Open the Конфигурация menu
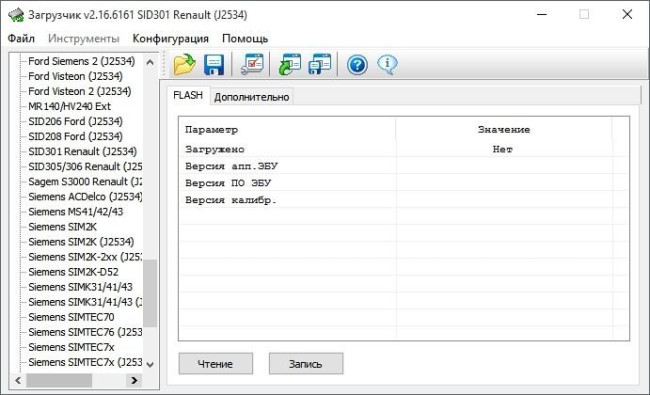This screenshot has height=395, width=650. pyautogui.click(x=170, y=39)
